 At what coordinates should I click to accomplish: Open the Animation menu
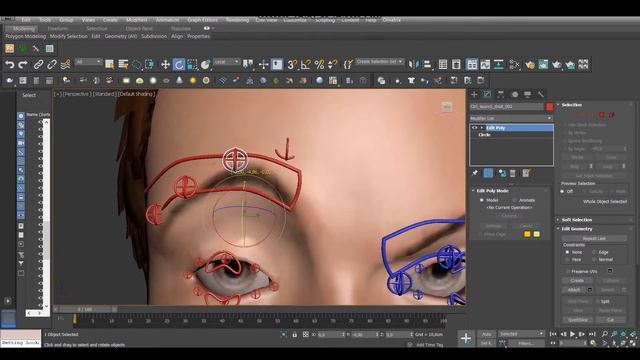point(167,20)
